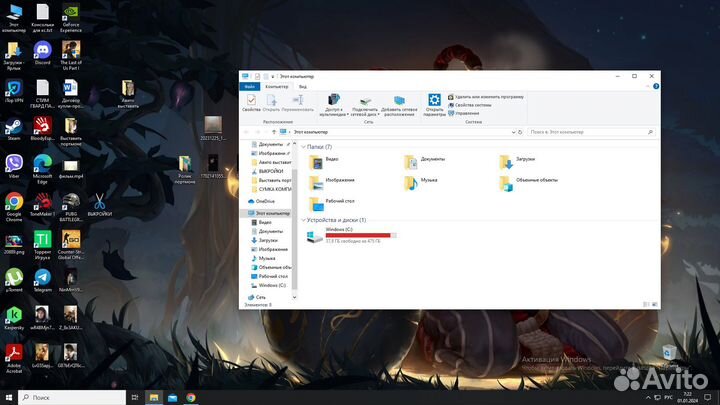The width and height of the screenshot is (720, 405).
Task: Click Chrome icon on the taskbar
Action: click(191, 398)
